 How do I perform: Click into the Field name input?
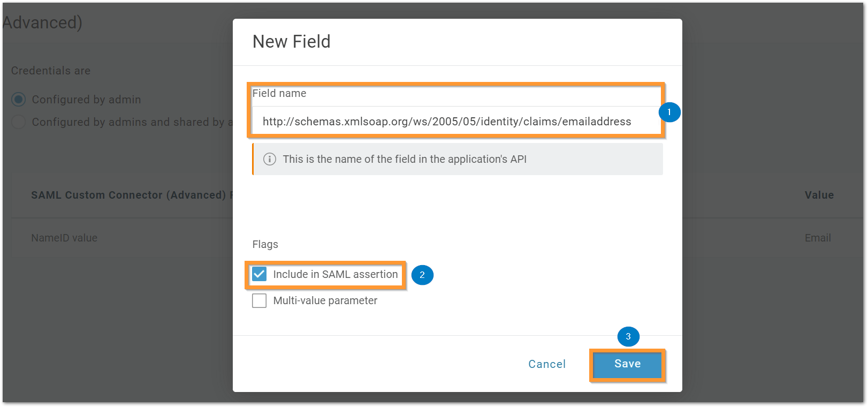click(457, 121)
